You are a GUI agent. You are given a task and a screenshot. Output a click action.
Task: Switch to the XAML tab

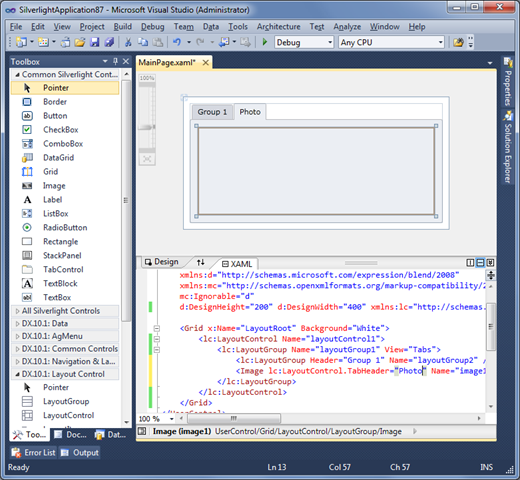[237, 264]
